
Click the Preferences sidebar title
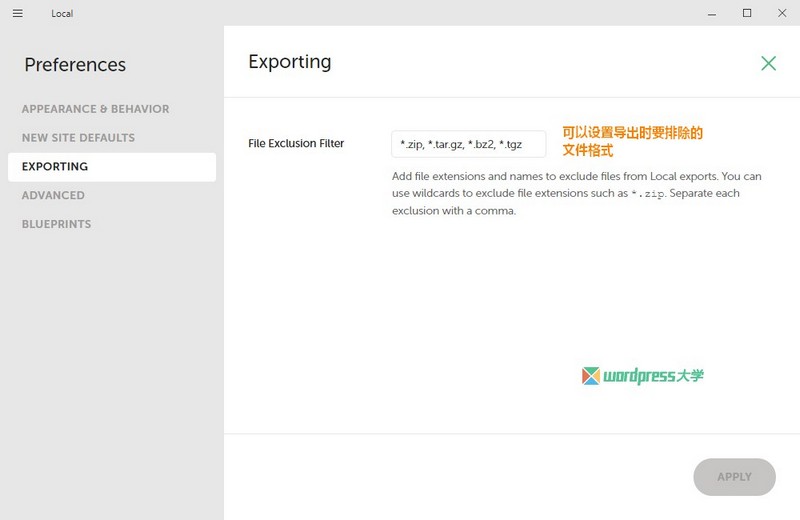click(x=75, y=65)
